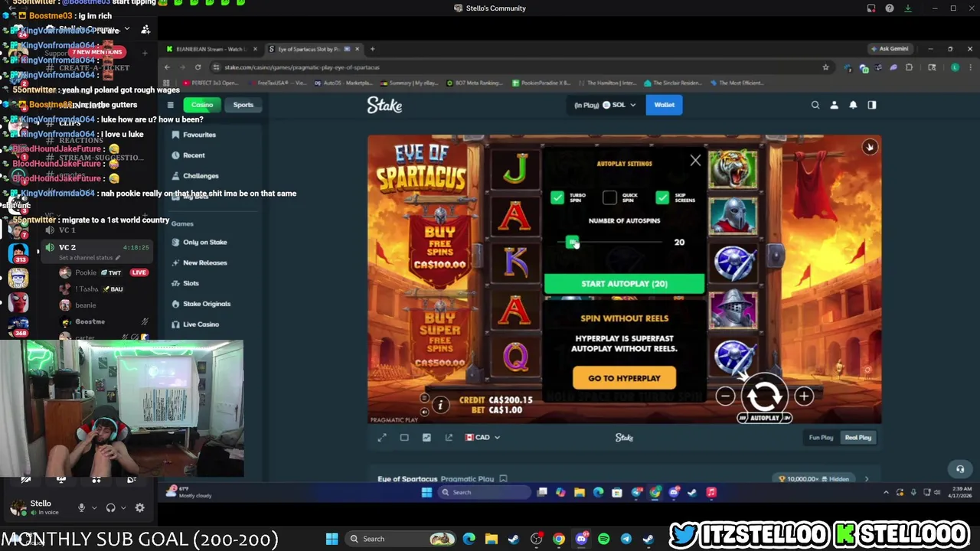Open New Releases in sidebar
The width and height of the screenshot is (980, 551).
[x=204, y=262]
